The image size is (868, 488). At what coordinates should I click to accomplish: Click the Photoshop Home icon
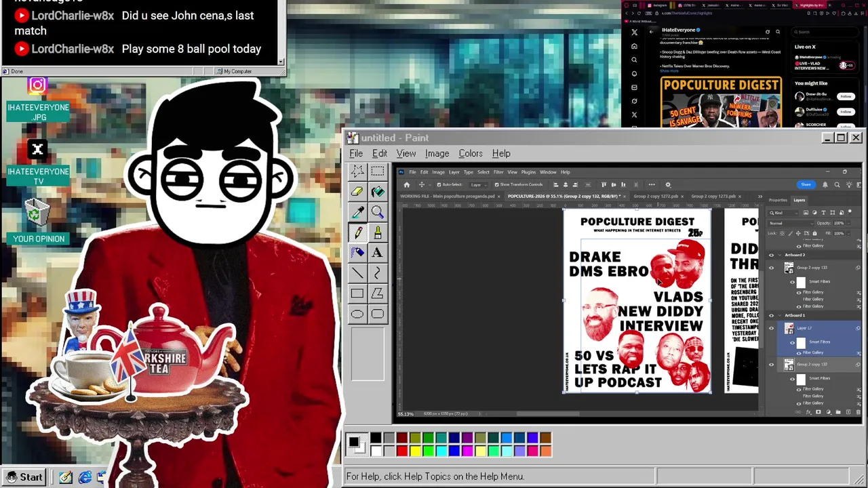click(407, 184)
